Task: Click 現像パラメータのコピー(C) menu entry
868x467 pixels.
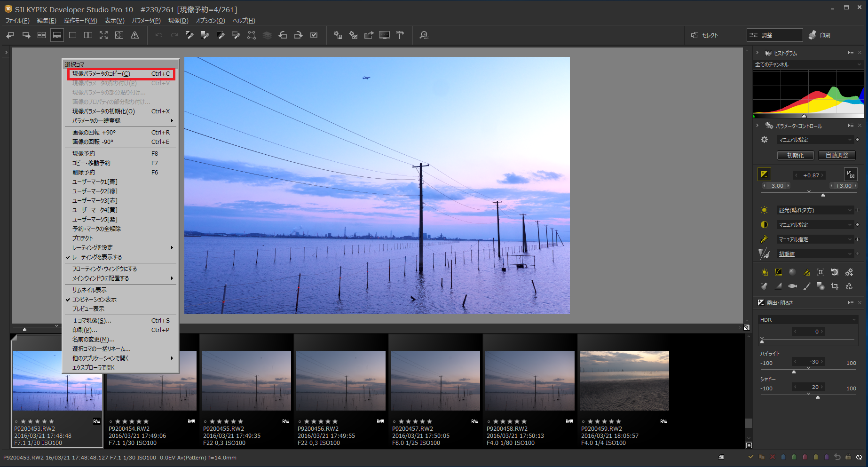Action: pos(121,74)
